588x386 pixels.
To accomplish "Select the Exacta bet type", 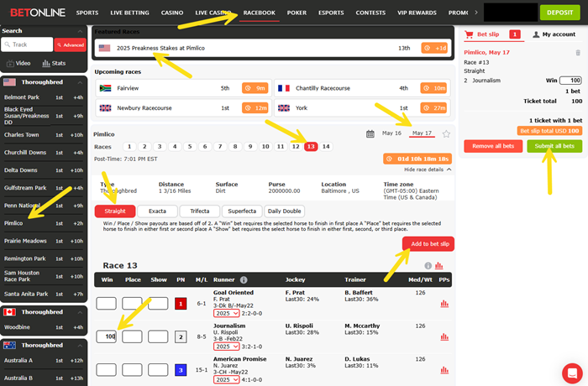I will (x=158, y=211).
